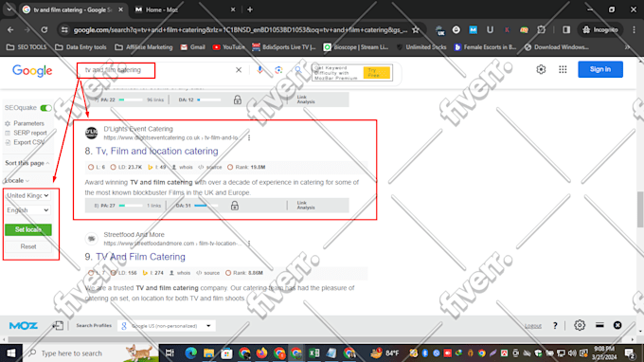The height and width of the screenshot is (362, 644).
Task: Show more bookmarks chevron
Action: (628, 47)
